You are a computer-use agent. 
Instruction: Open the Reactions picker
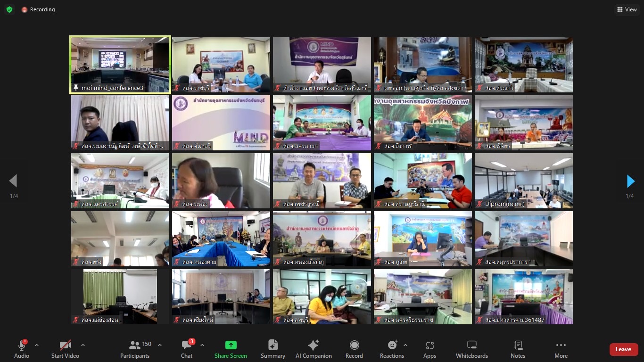392,349
